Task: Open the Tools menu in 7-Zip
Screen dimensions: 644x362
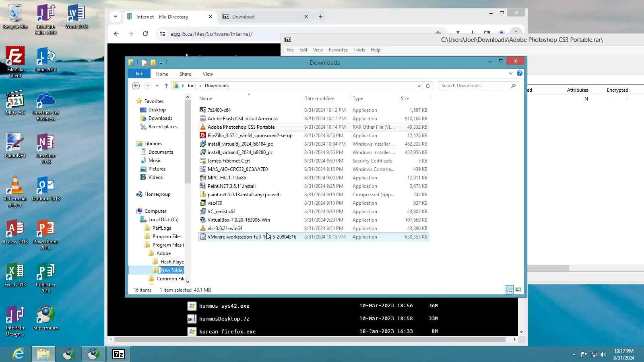Action: click(359, 50)
